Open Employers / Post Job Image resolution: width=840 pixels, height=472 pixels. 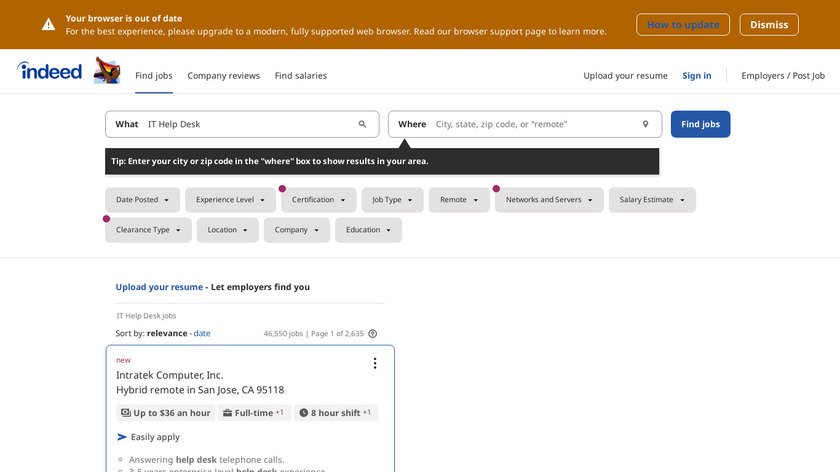click(783, 76)
